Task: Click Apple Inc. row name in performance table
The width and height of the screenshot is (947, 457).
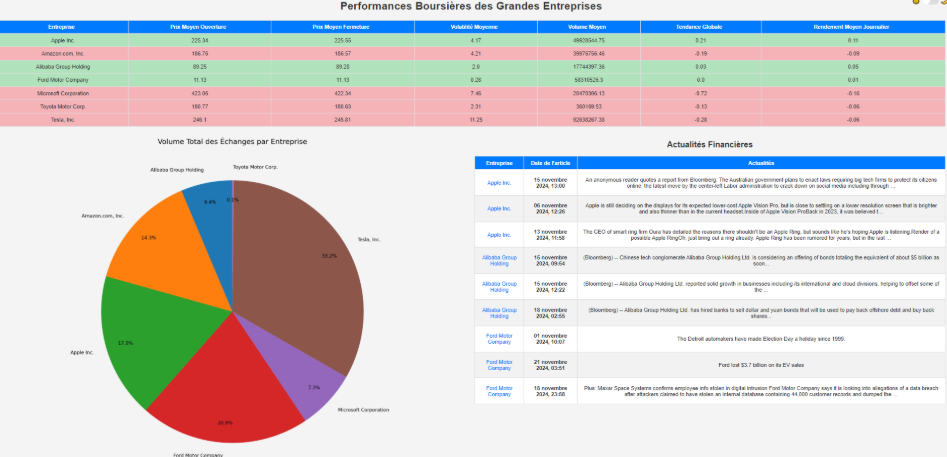Action: (x=64, y=40)
